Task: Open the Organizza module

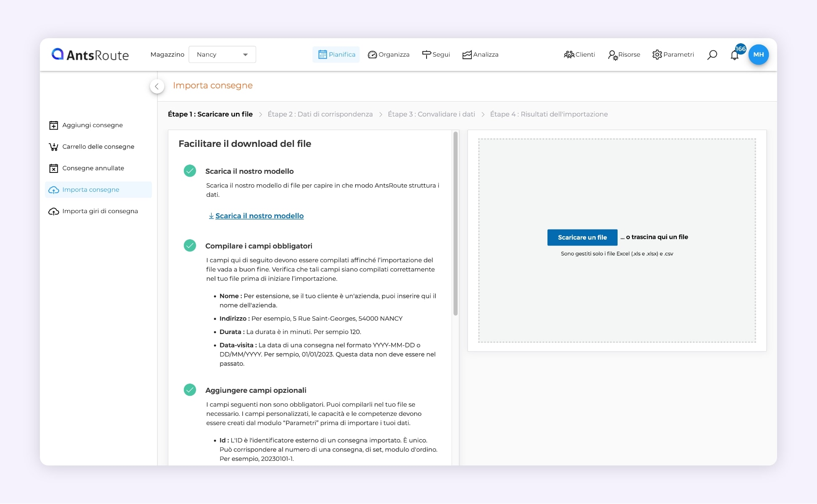Action: (x=388, y=54)
